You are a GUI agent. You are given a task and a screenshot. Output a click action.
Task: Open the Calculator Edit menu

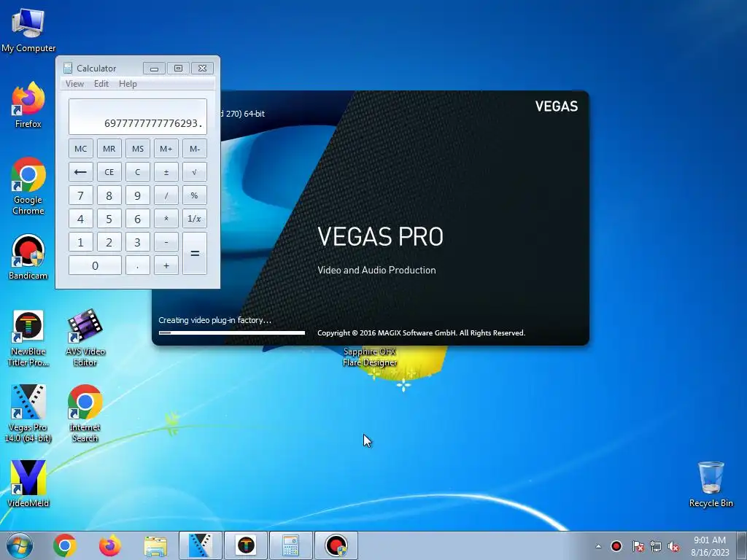click(101, 84)
